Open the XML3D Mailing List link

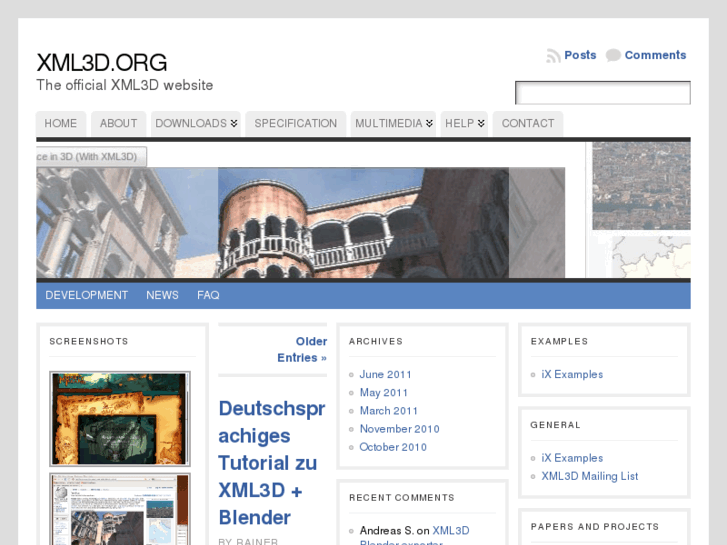[590, 476]
